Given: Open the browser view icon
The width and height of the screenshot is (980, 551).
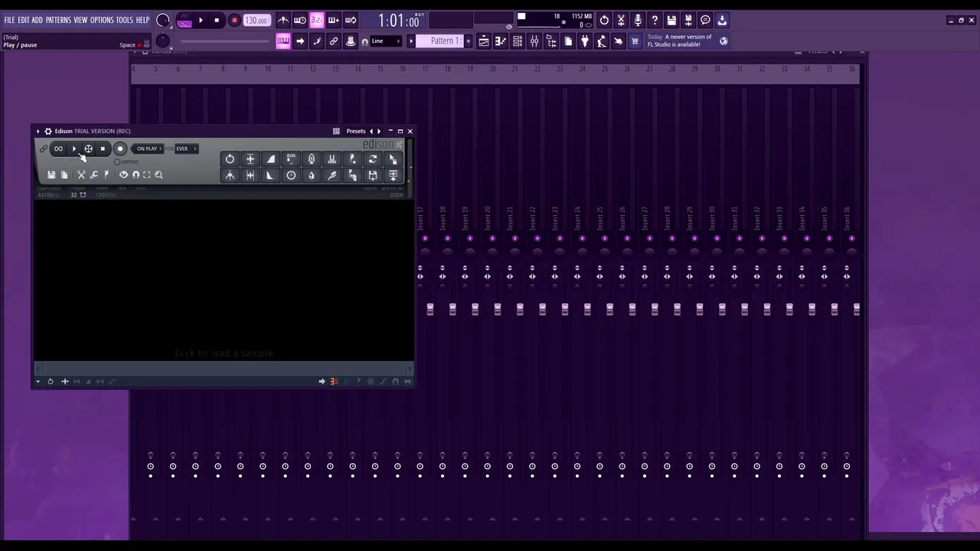Looking at the screenshot, I should coord(551,41).
